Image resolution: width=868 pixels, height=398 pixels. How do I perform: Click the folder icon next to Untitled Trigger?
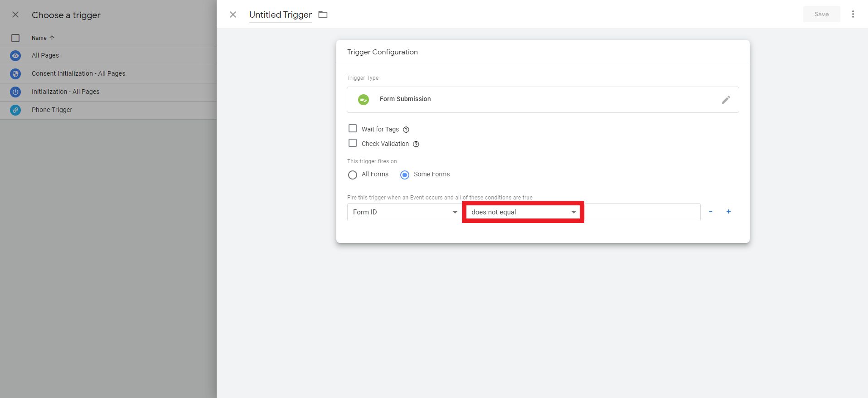323,15
